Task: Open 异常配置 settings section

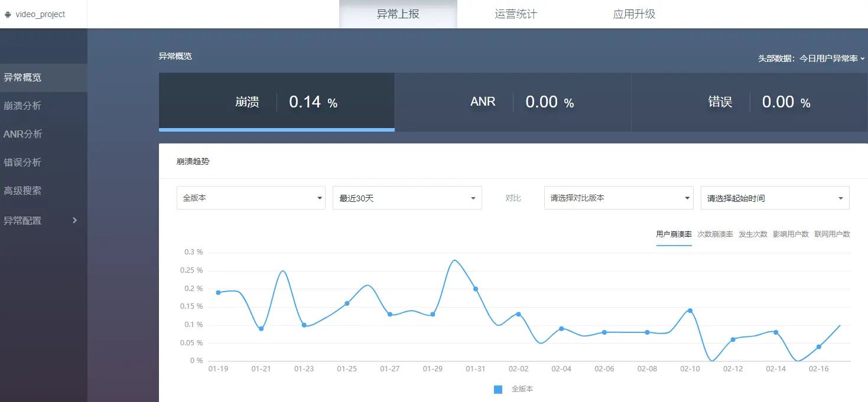Action: (x=24, y=220)
